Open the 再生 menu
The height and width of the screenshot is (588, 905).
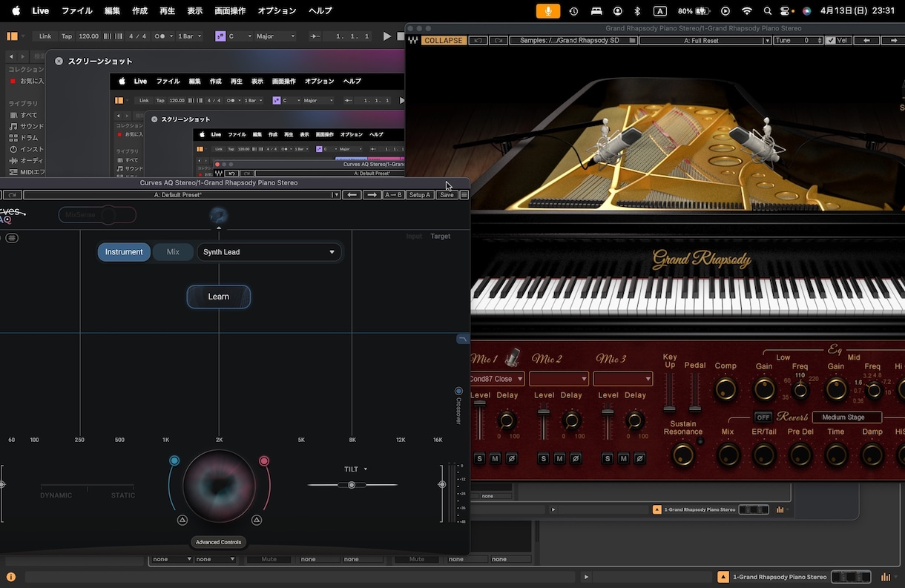pyautogui.click(x=167, y=11)
